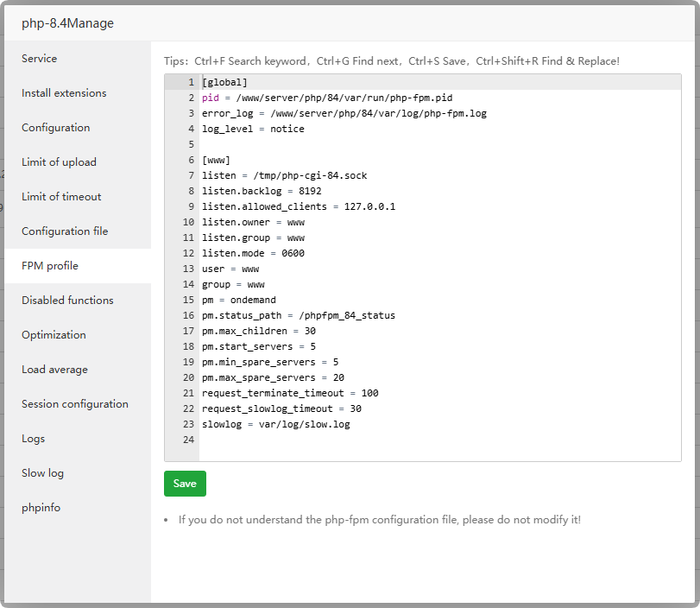Open the Service tab
This screenshot has height=608, width=700.
40,59
